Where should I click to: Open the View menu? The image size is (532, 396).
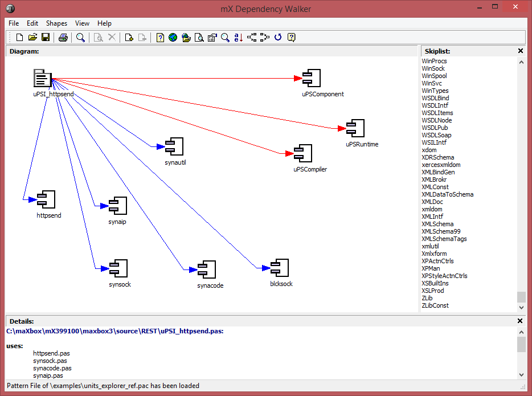pyautogui.click(x=83, y=23)
